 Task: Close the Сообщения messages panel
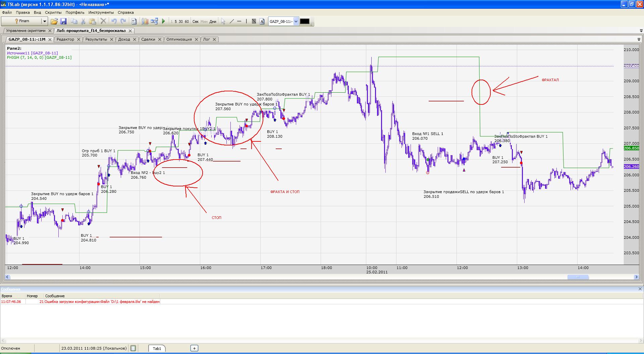tap(640, 289)
